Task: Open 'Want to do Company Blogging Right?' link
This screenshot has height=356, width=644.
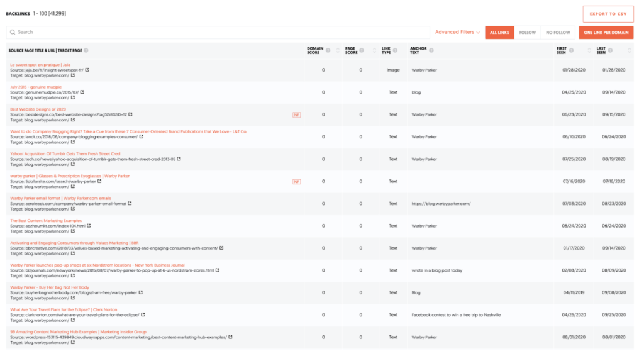Action: pos(128,131)
